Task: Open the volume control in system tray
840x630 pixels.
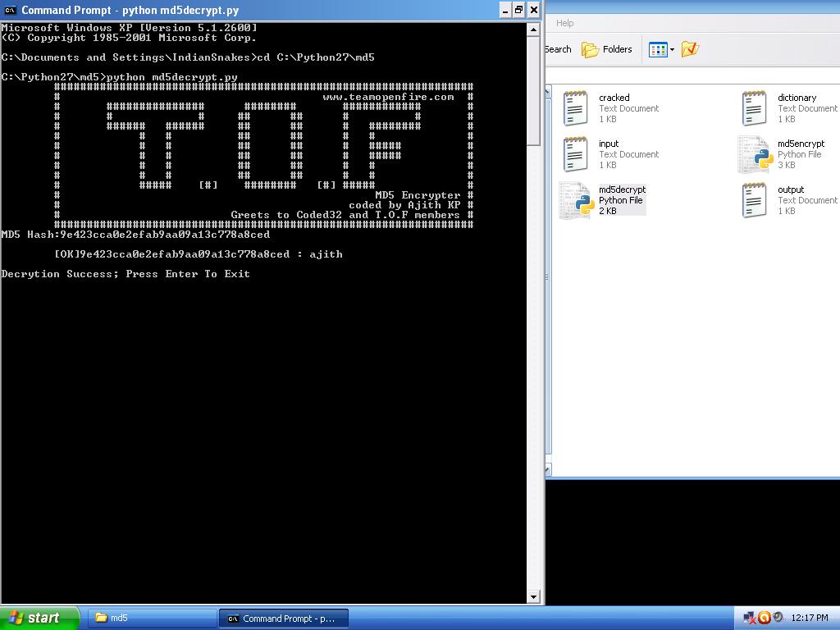Action: [777, 617]
